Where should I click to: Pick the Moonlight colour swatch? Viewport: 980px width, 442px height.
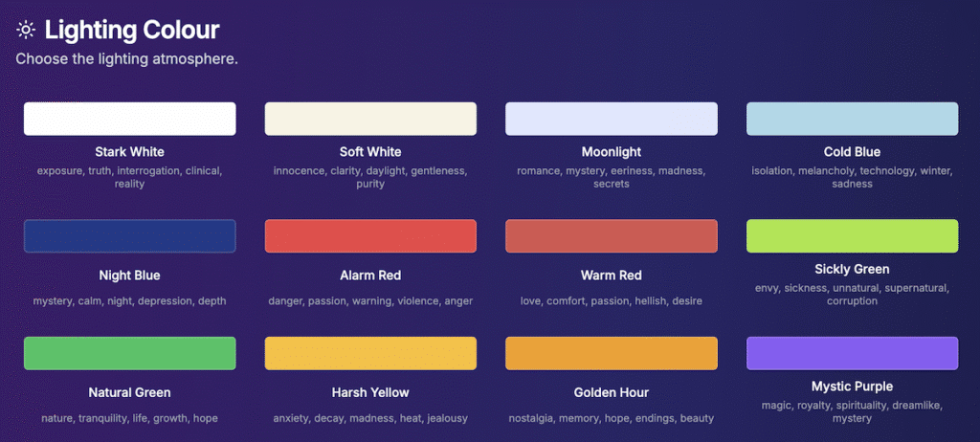point(612,119)
